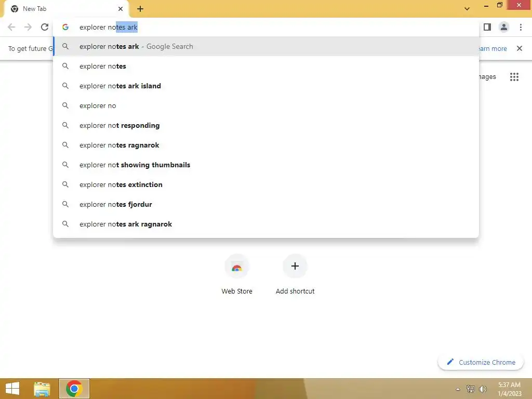Select suggestion 'explorer notes ark - Google Search'
Image resolution: width=532 pixels, height=399 pixels.
click(x=266, y=46)
